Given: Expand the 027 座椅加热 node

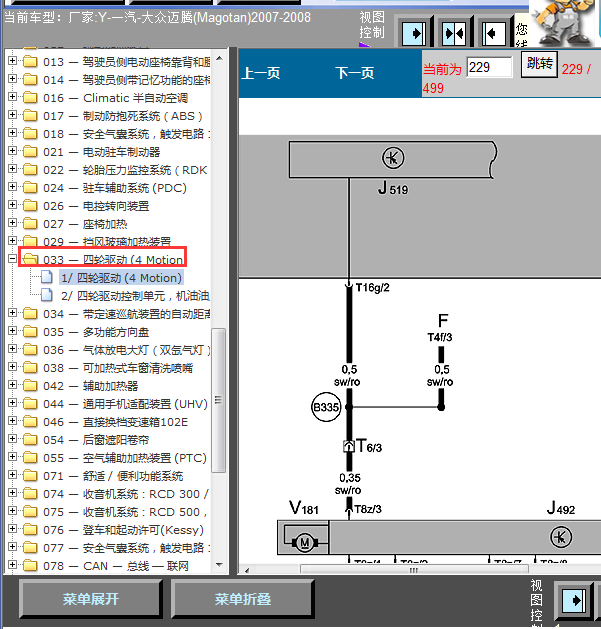Looking at the screenshot, I should click(12, 223).
